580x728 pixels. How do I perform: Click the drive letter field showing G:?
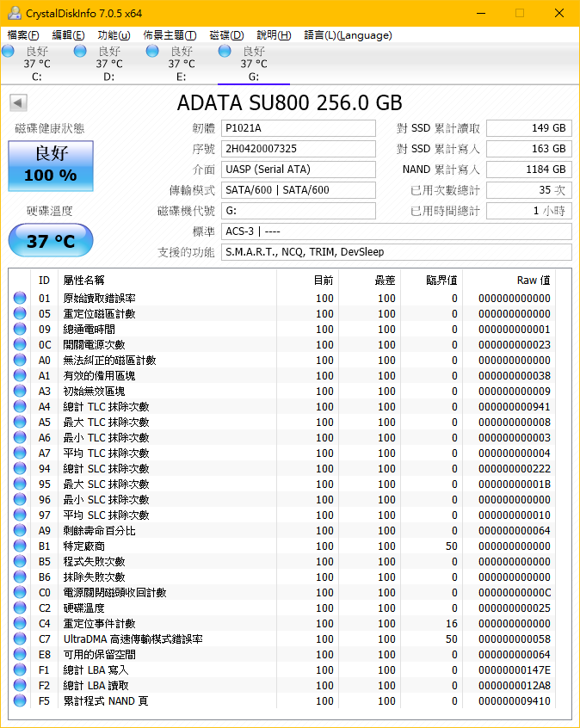point(298,211)
